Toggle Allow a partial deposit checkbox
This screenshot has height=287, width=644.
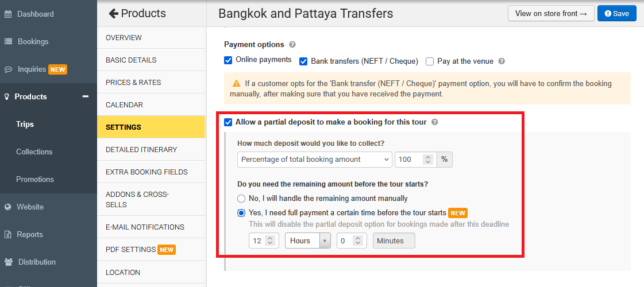coord(228,122)
